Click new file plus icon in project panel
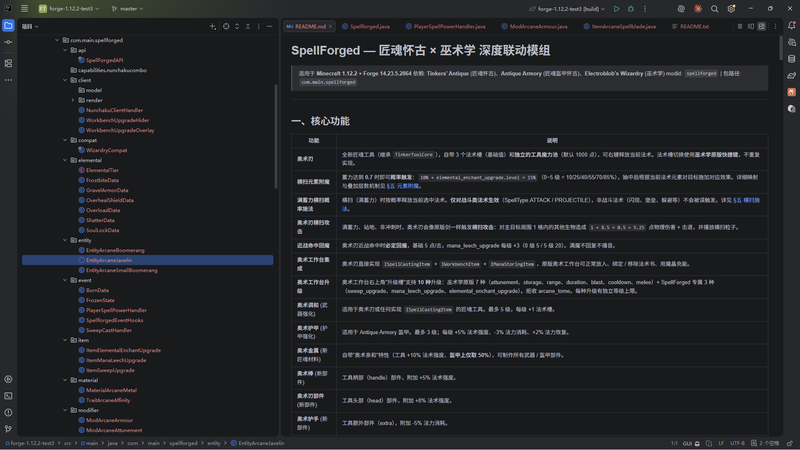This screenshot has width=800, height=450. pos(213,27)
